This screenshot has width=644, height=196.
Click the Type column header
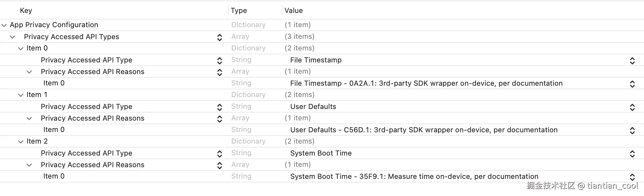(x=239, y=11)
